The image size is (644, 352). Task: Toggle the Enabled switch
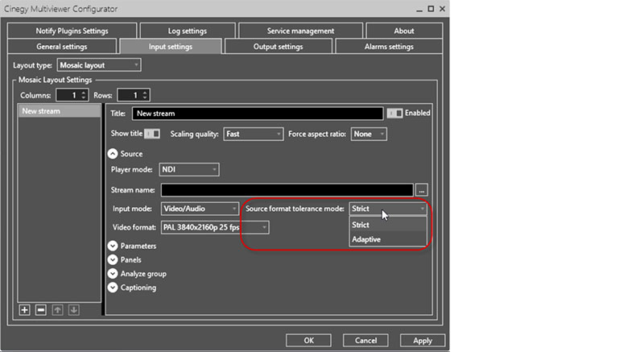coord(395,113)
